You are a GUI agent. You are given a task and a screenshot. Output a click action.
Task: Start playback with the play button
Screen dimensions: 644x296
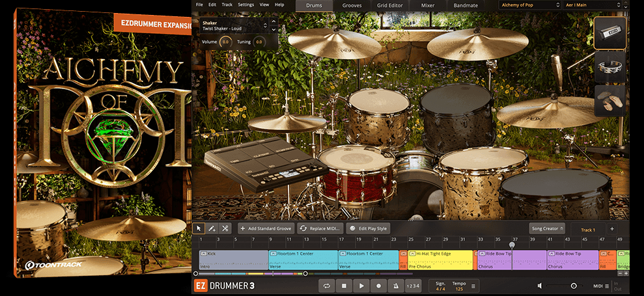pyautogui.click(x=361, y=286)
